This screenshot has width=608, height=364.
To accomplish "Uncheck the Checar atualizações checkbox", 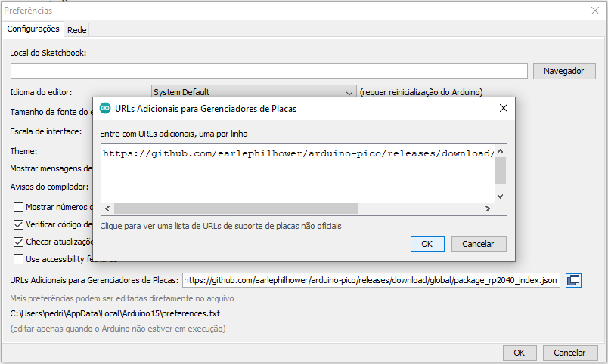I will coord(18,242).
